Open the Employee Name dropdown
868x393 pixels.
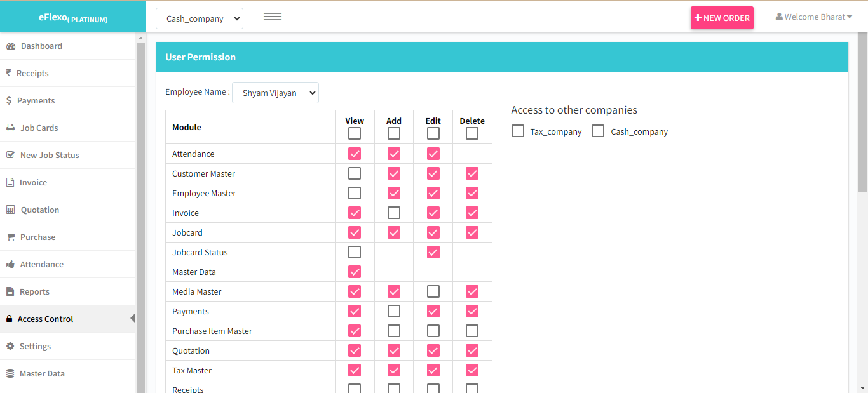click(x=275, y=93)
